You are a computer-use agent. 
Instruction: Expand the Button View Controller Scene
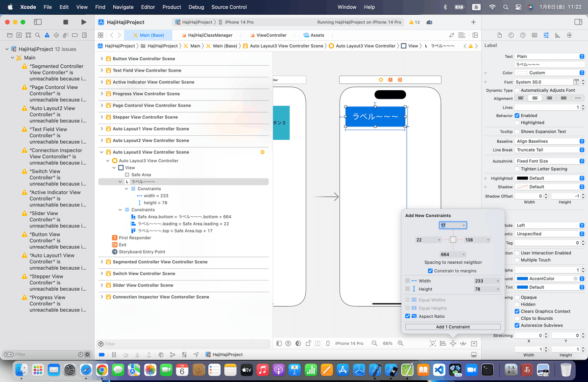102,59
